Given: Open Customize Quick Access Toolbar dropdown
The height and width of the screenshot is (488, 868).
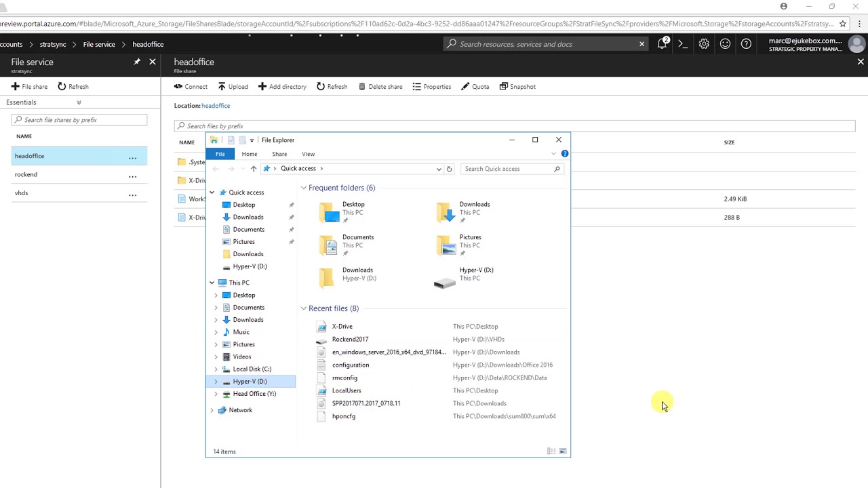Looking at the screenshot, I should [252, 140].
